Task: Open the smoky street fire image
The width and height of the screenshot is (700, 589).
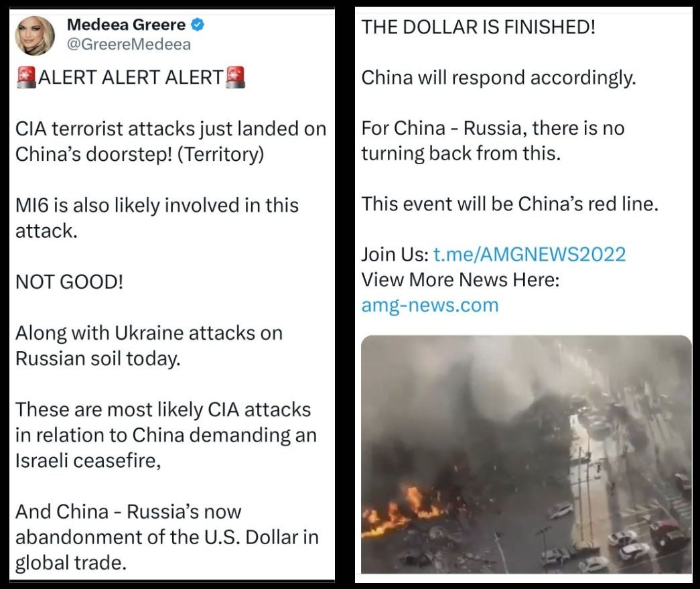Action: [527, 454]
